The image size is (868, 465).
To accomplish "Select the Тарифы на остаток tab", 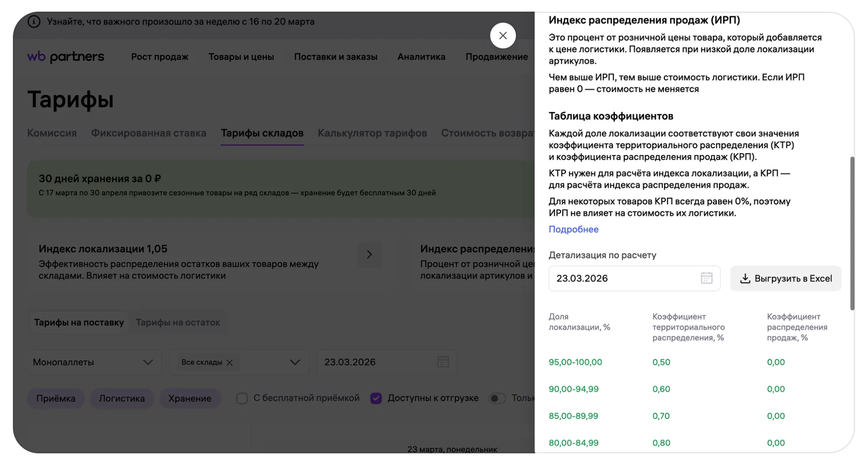I will 178,323.
